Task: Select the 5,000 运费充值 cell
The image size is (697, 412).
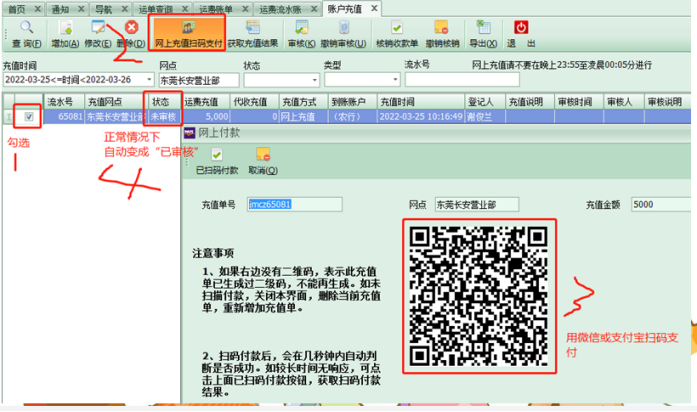Action: (205, 117)
